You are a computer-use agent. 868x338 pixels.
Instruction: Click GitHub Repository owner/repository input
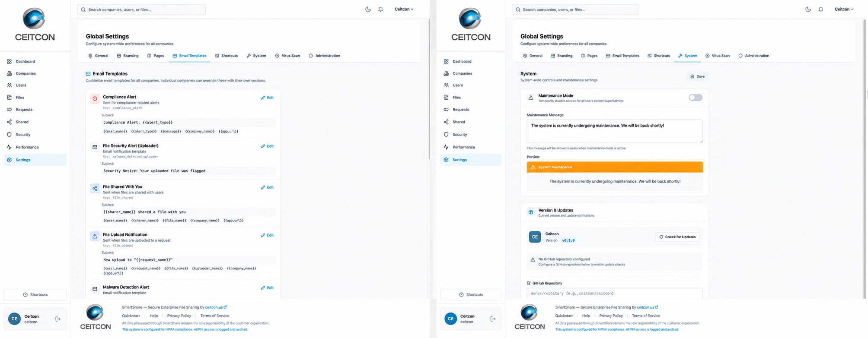pos(615,293)
